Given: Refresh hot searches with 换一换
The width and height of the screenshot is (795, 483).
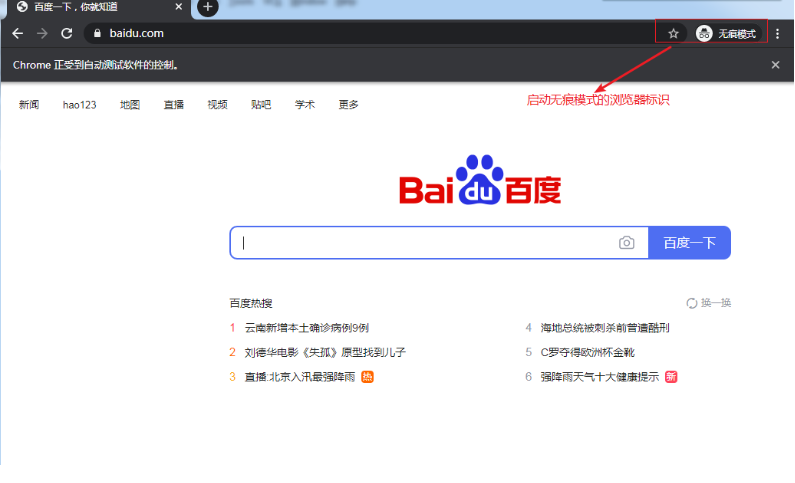Looking at the screenshot, I should [708, 303].
